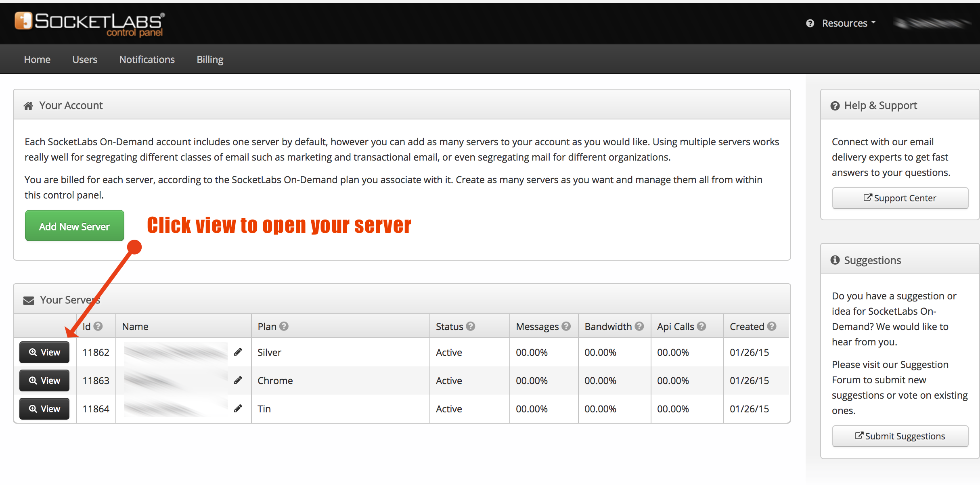980x485 pixels.
Task: Edit name pencil icon for Silver server
Action: coord(238,352)
